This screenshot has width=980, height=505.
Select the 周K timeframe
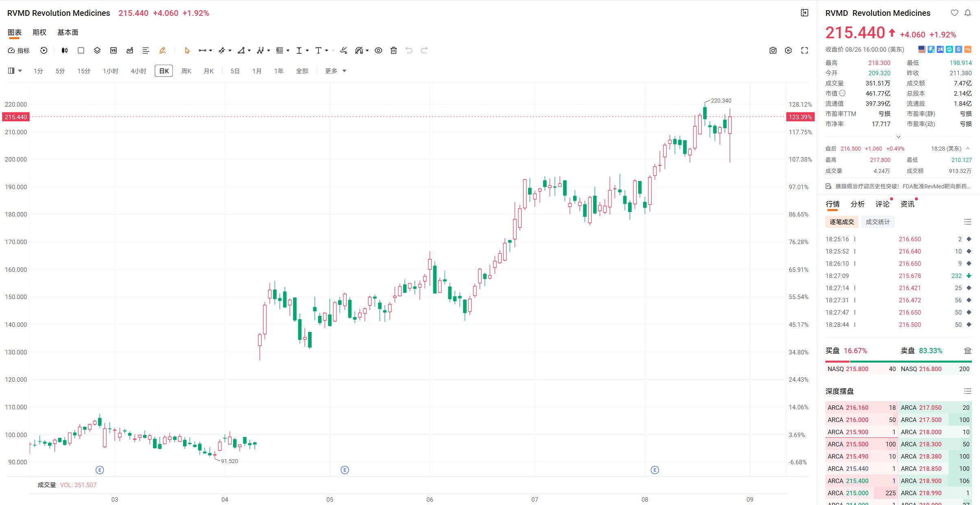coord(186,71)
